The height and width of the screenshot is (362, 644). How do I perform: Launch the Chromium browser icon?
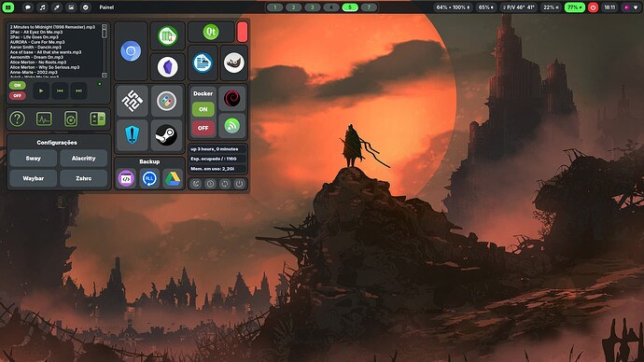coord(131,51)
